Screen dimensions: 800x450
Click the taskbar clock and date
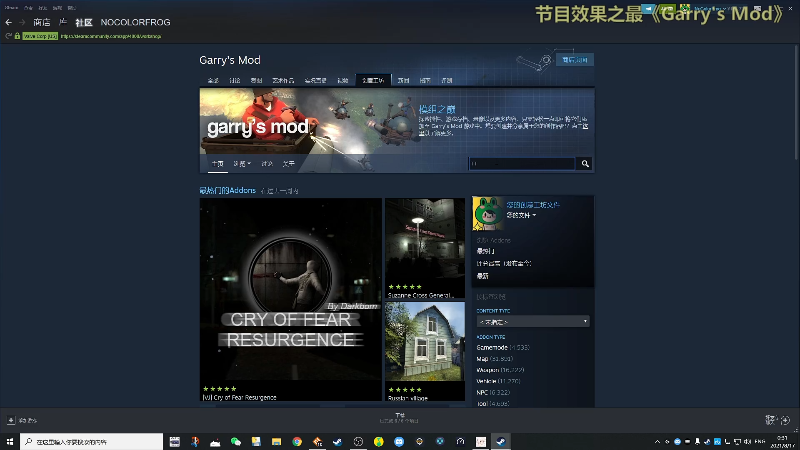pyautogui.click(x=782, y=441)
